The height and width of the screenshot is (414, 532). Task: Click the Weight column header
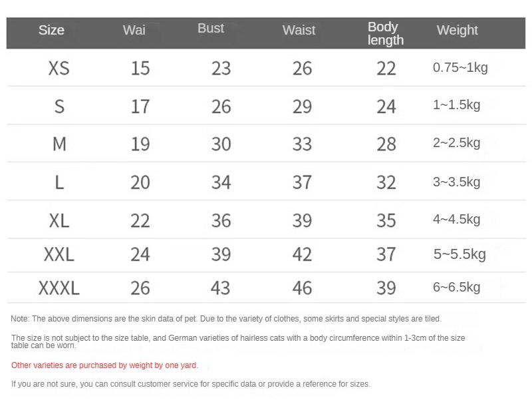point(457,30)
